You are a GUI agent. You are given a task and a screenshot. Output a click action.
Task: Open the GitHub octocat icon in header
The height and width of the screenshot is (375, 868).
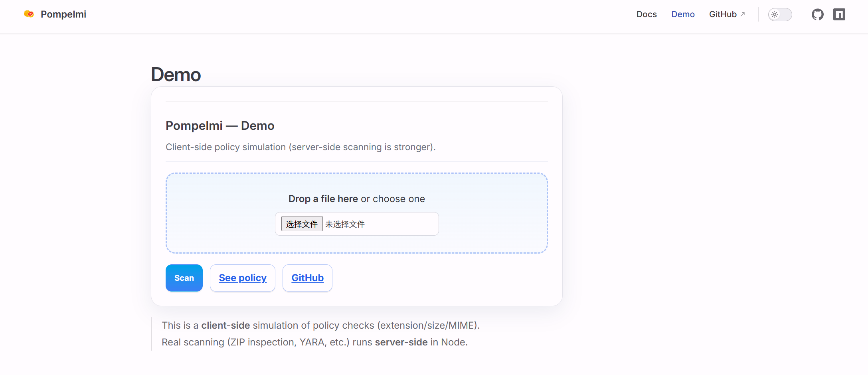point(817,15)
